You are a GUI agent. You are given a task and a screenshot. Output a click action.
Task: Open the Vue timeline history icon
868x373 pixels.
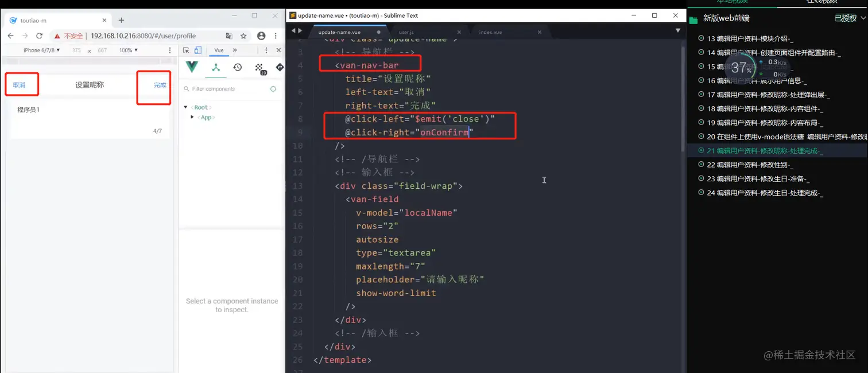point(238,67)
